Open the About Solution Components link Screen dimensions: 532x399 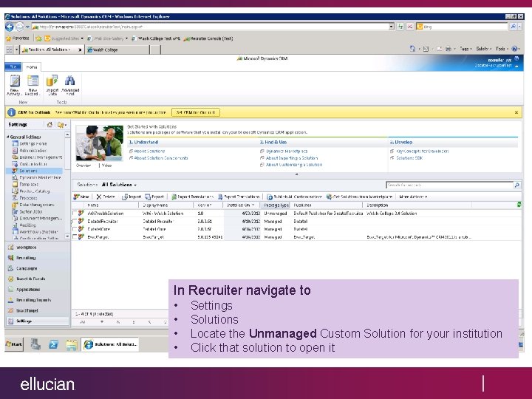pos(161,158)
